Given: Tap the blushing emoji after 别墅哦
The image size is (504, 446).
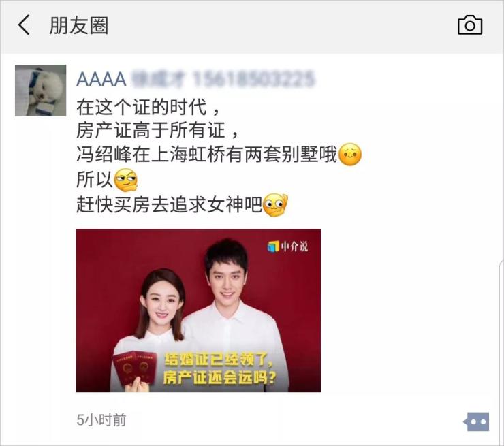Looking at the screenshot, I should point(350,155).
